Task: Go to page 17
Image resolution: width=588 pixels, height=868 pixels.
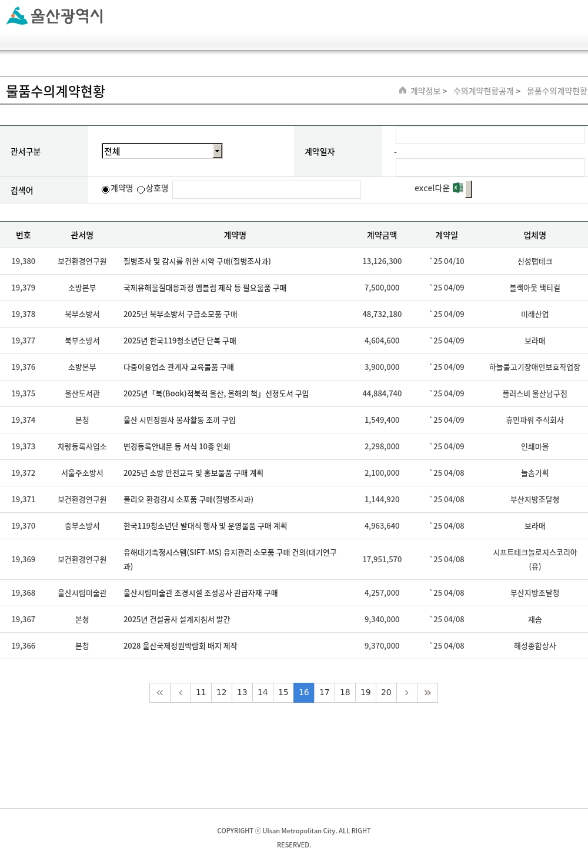Action: [x=325, y=692]
